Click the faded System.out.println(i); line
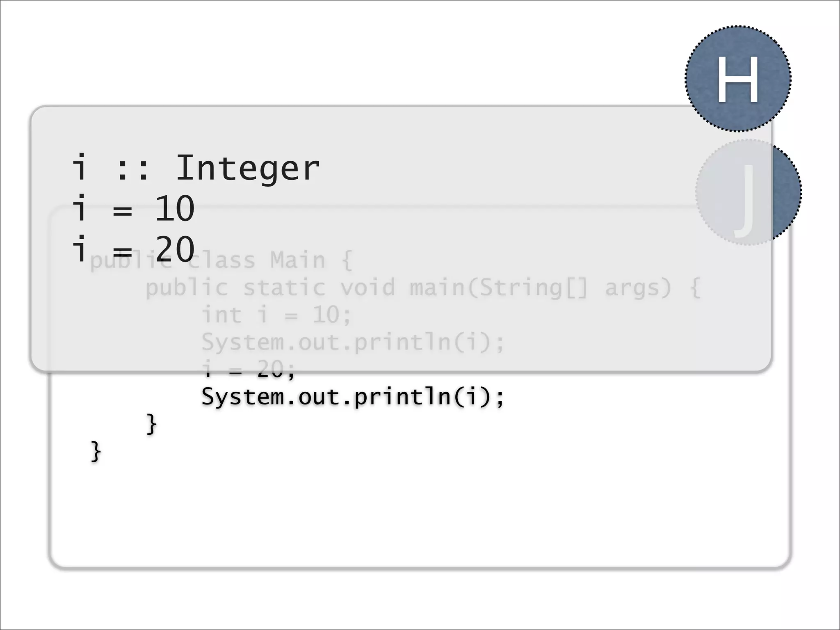This screenshot has width=840, height=630. 353,342
